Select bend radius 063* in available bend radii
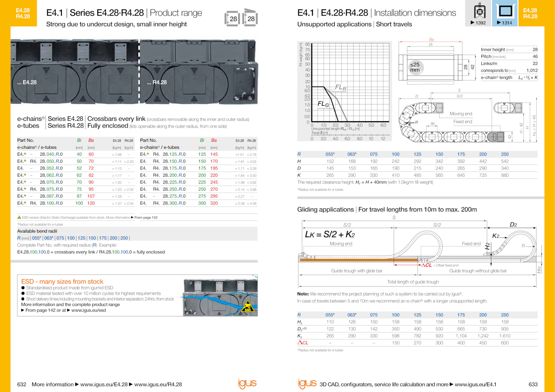 point(49,238)
